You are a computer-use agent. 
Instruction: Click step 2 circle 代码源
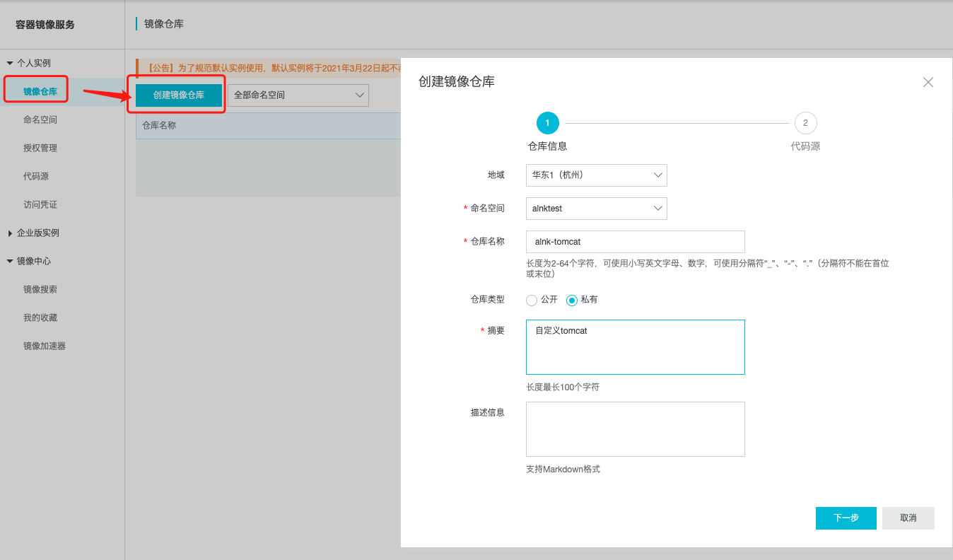tap(805, 123)
